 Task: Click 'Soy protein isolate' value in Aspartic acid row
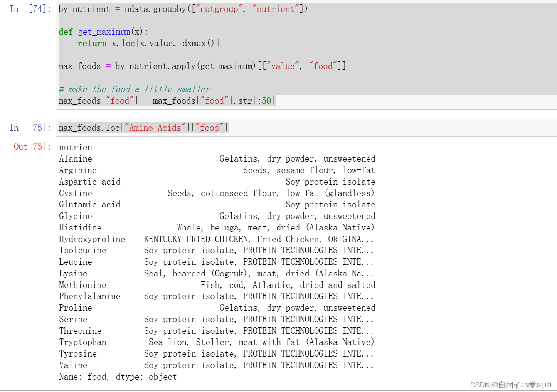[x=331, y=182]
